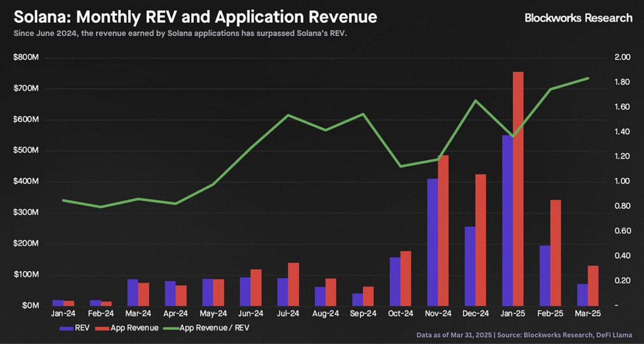The height and width of the screenshot is (344, 644).
Task: Select the "REV" legend label
Action: pyautogui.click(x=82, y=328)
